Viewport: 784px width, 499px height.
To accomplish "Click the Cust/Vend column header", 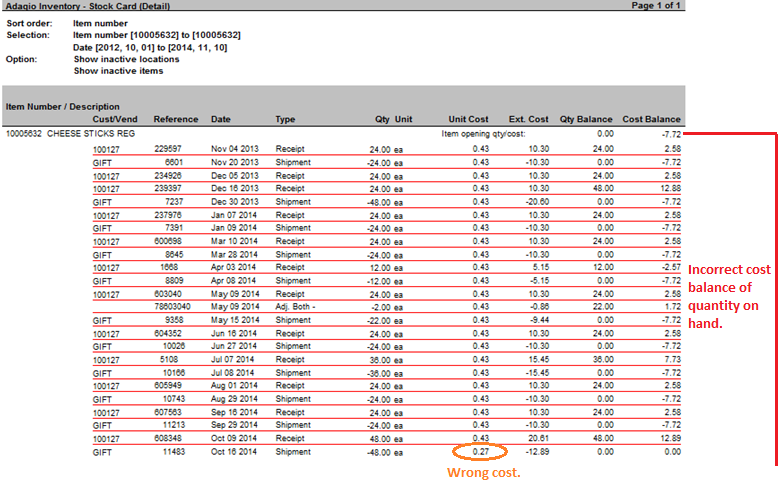I will 112,119.
